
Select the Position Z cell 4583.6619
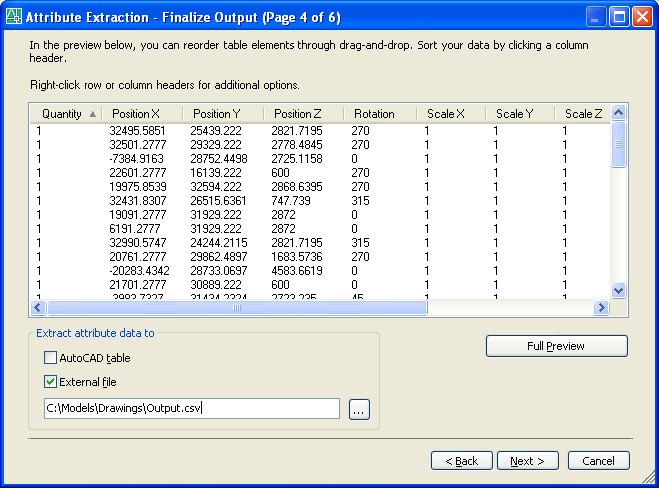pyautogui.click(x=297, y=271)
